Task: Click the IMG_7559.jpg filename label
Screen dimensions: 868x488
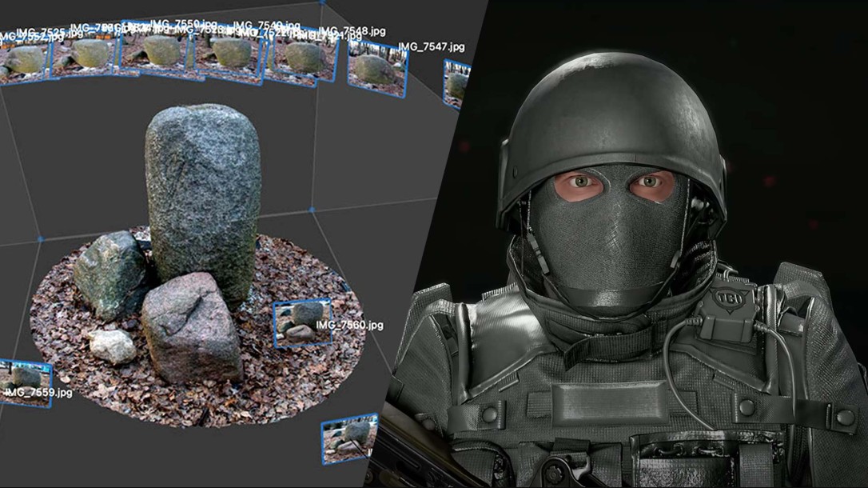Action: [38, 394]
